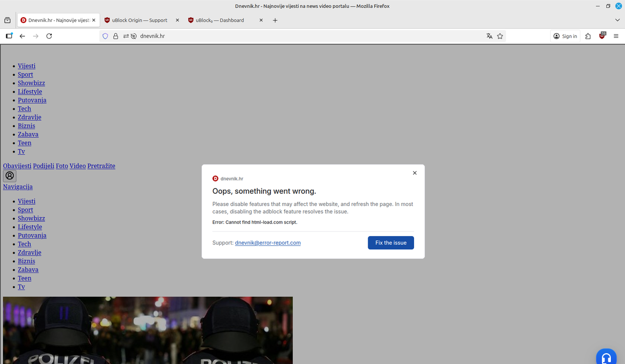Click the user profile icon on the page
Viewport: 625px width, 364px height.
pos(10,176)
